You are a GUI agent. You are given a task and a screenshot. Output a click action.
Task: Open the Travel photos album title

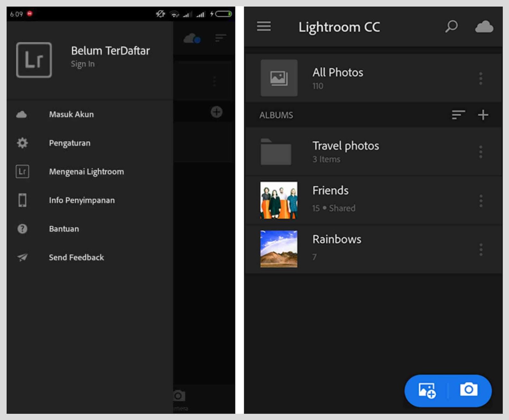tap(346, 146)
